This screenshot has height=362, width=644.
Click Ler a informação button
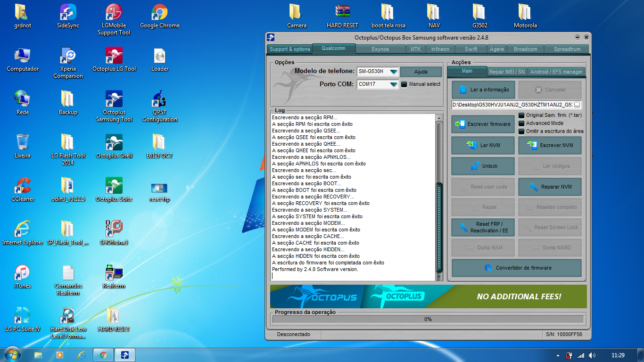pos(483,90)
